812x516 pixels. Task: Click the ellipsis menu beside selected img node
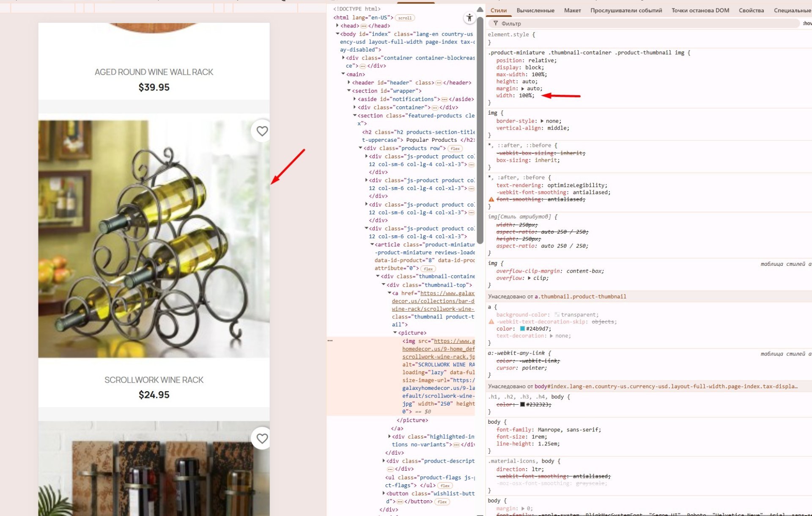[330, 341]
